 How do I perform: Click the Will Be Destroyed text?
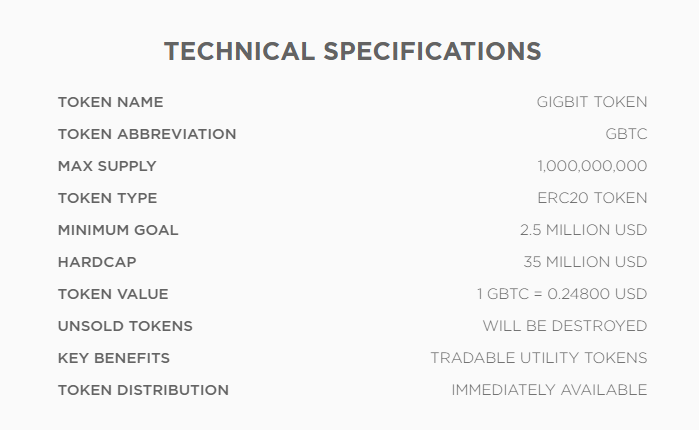click(x=565, y=327)
